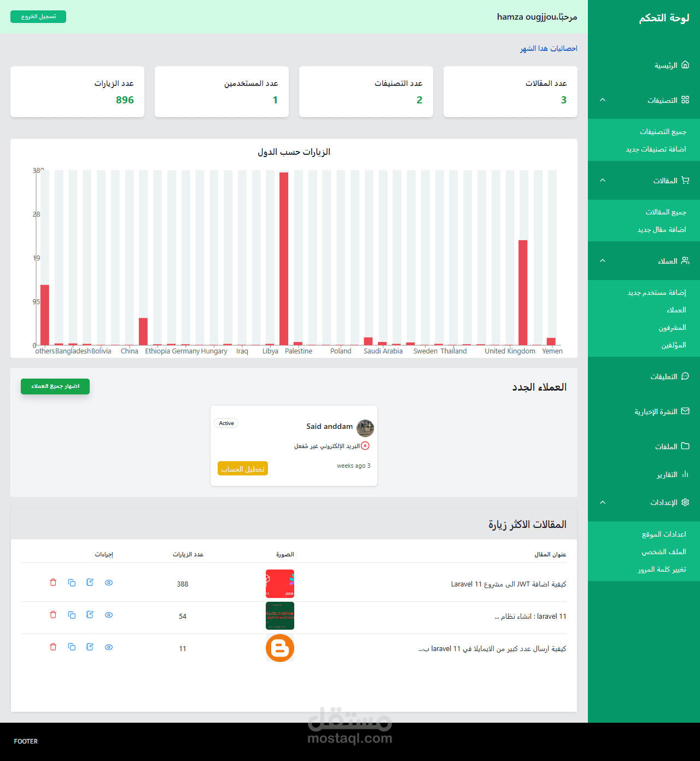Open Said anddam's profile picture

coord(365,428)
